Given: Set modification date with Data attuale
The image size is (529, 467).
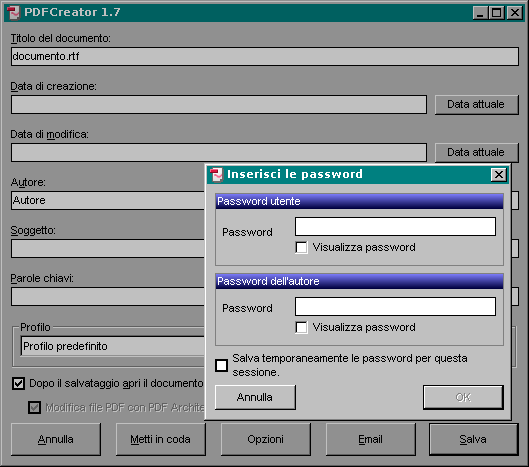Looking at the screenshot, I should pyautogui.click(x=476, y=153).
